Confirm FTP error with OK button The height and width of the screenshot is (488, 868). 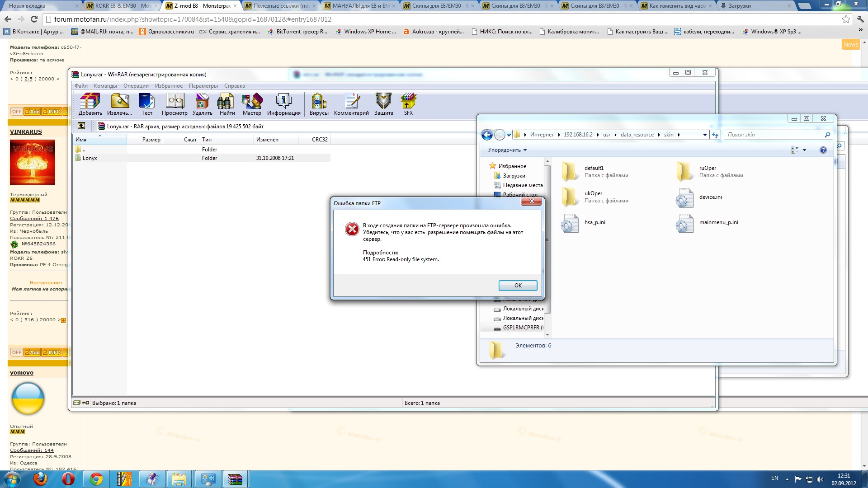pos(518,286)
